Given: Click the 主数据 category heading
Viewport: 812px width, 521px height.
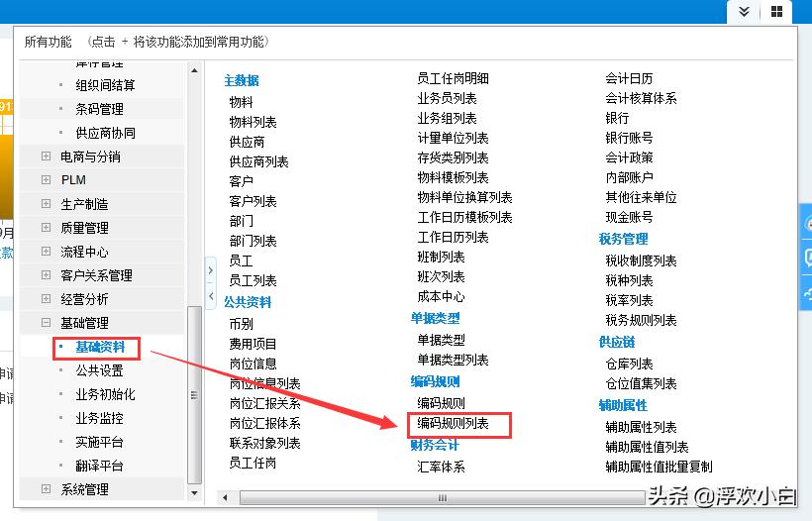Looking at the screenshot, I should tap(242, 81).
